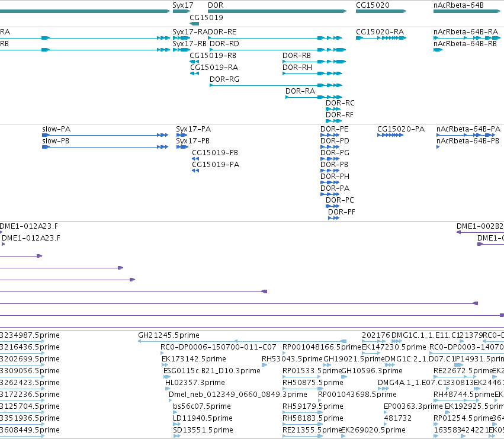Select EK173142.5prime EST label

[194, 359]
